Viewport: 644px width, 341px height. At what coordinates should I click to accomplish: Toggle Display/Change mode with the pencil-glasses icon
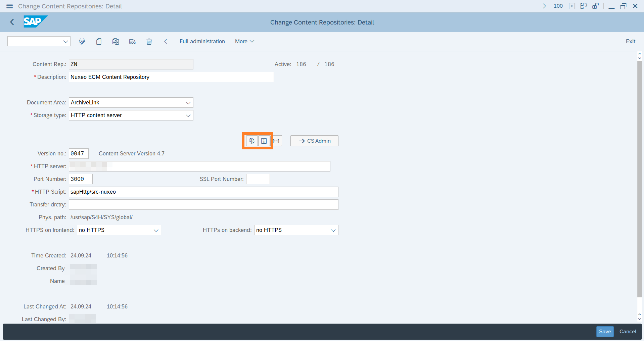pyautogui.click(x=82, y=41)
